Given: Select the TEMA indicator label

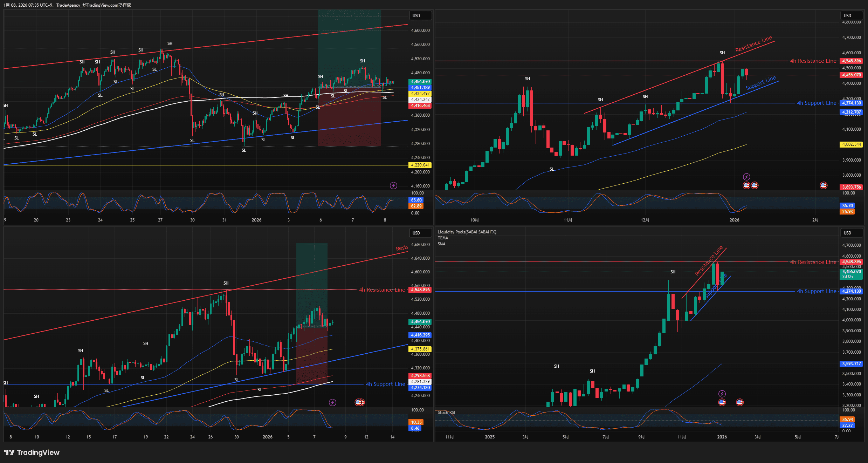Looking at the screenshot, I should click(x=443, y=238).
